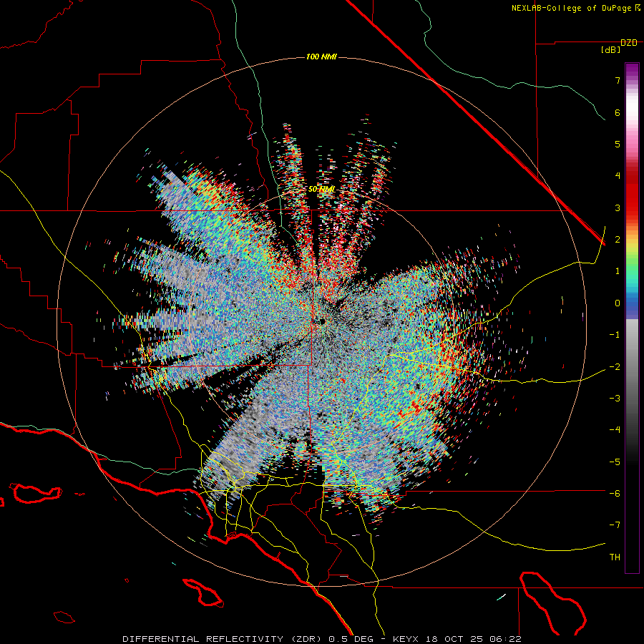The width and height of the screenshot is (644, 644).
Task: Click the 6 dB scale value
Action: (618, 112)
